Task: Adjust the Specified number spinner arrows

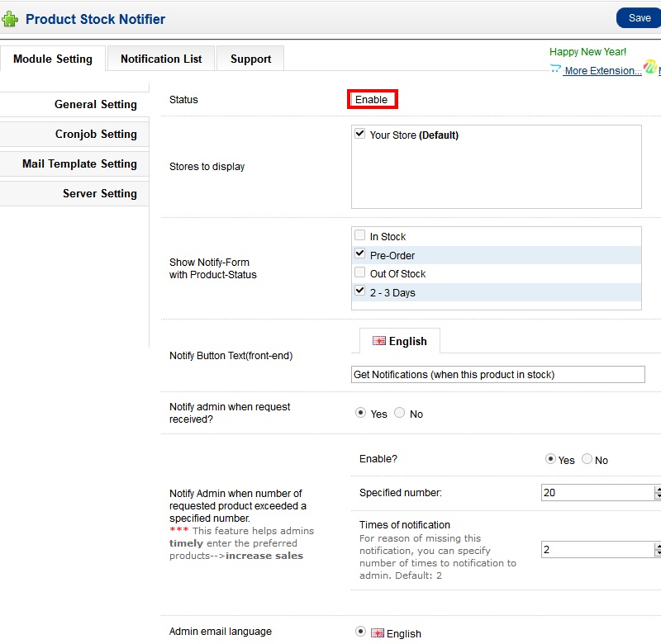Action: coord(658,492)
